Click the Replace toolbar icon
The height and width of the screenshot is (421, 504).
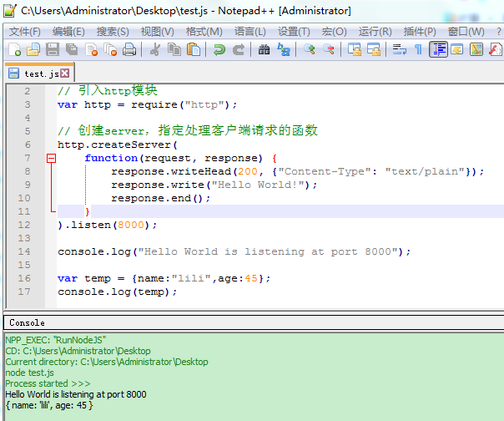coord(284,49)
